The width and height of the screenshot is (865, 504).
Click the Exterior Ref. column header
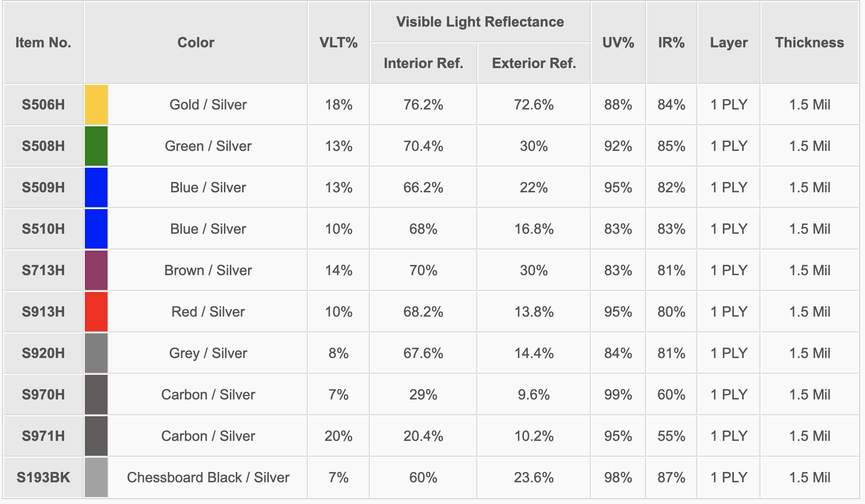[x=534, y=63]
